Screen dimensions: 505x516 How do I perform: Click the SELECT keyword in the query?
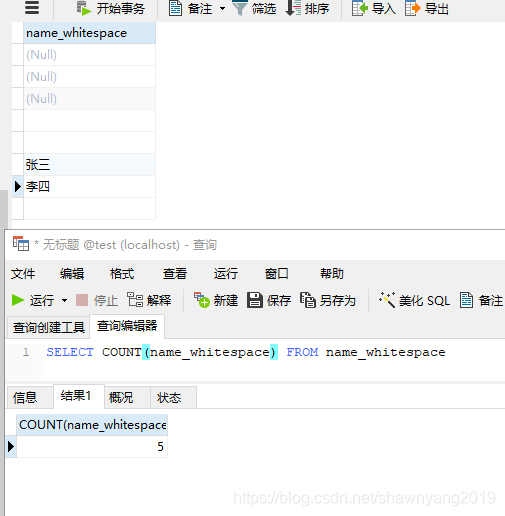point(70,352)
